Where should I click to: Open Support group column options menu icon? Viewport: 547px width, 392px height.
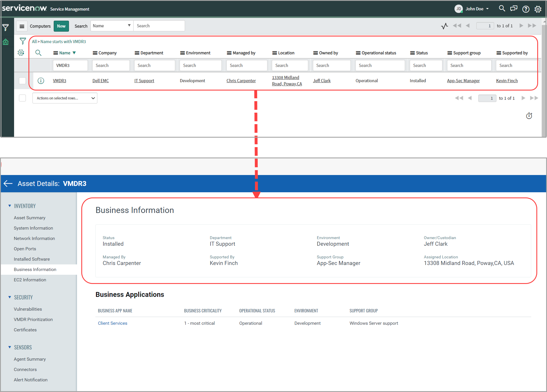(x=450, y=53)
